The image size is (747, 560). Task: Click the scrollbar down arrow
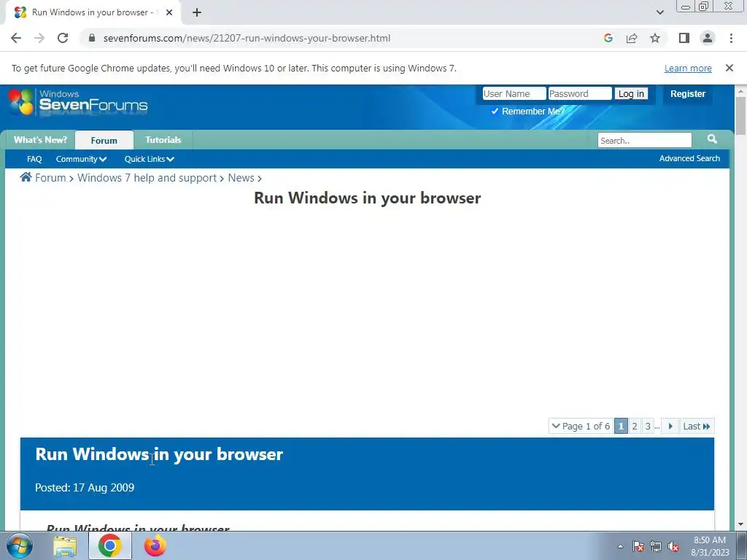740,524
